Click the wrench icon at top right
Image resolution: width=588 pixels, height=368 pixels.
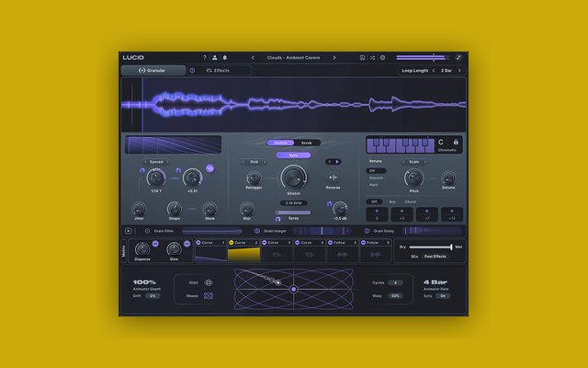tap(458, 57)
